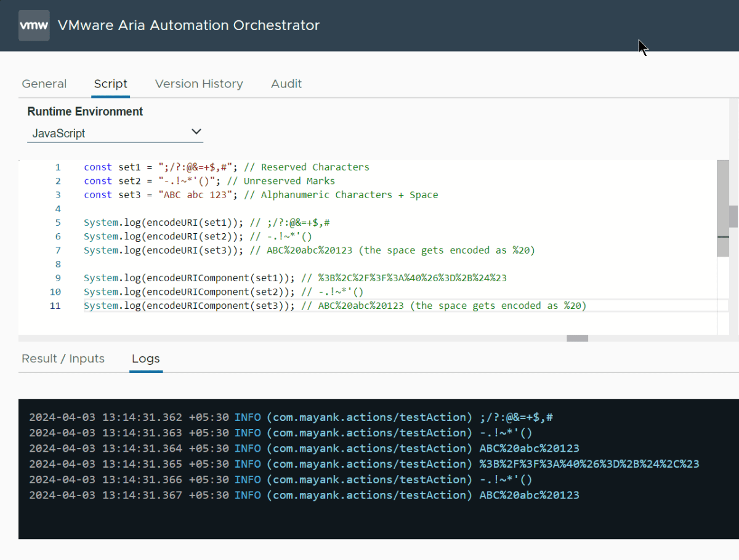This screenshot has height=560, width=739.
Task: Switch to the Script tab
Action: click(110, 84)
